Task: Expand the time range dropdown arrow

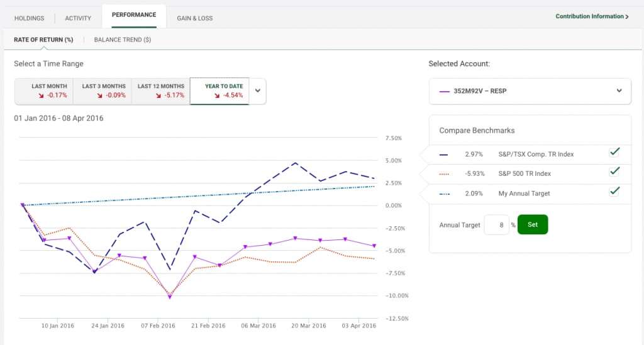Action: (257, 90)
